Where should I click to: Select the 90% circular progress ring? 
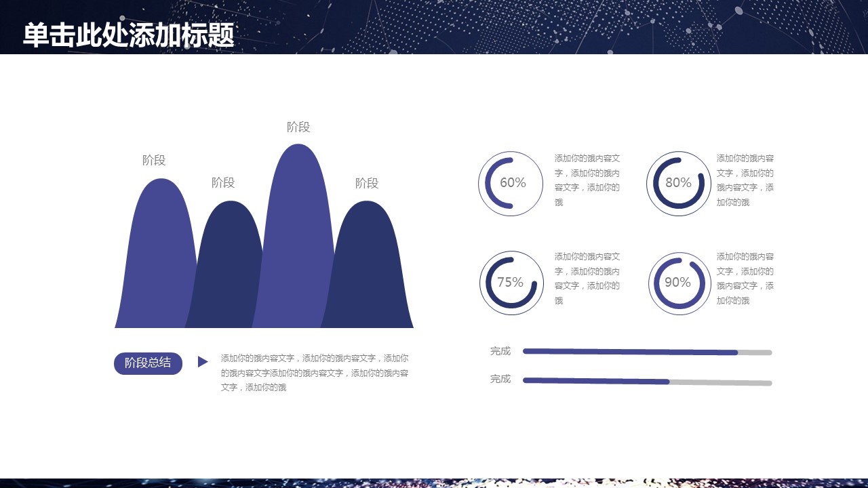pyautogui.click(x=678, y=283)
